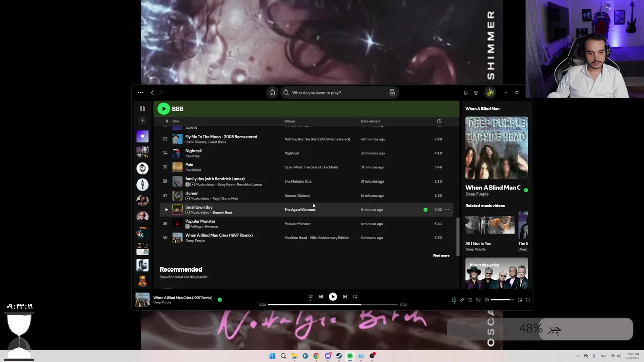The width and height of the screenshot is (644, 362).
Task: Skip to previous track
Action: coord(320,297)
